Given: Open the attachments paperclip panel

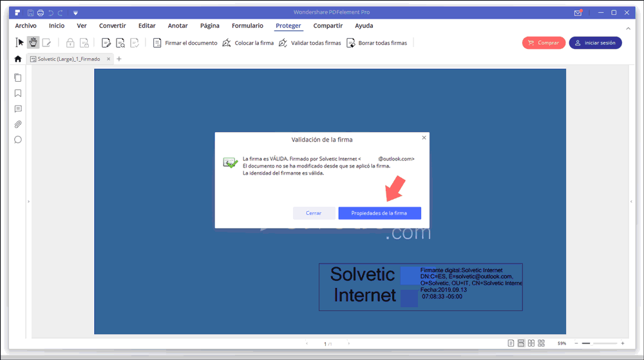Looking at the screenshot, I should pyautogui.click(x=17, y=124).
